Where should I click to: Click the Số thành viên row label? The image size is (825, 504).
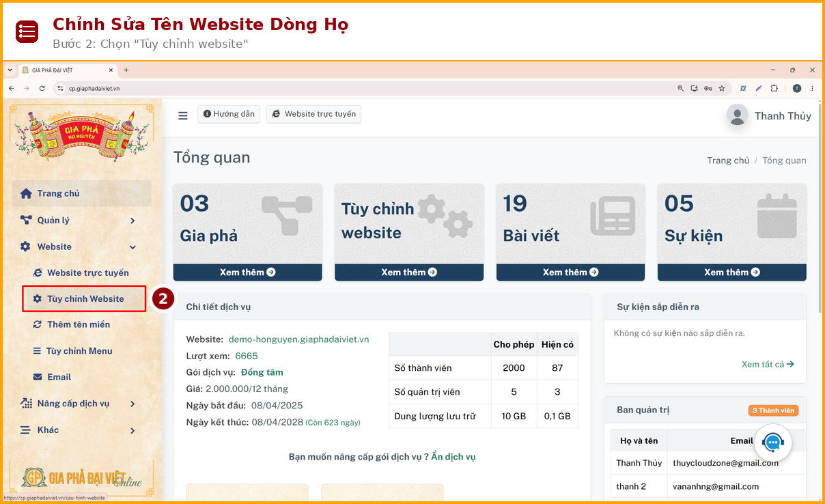point(423,368)
